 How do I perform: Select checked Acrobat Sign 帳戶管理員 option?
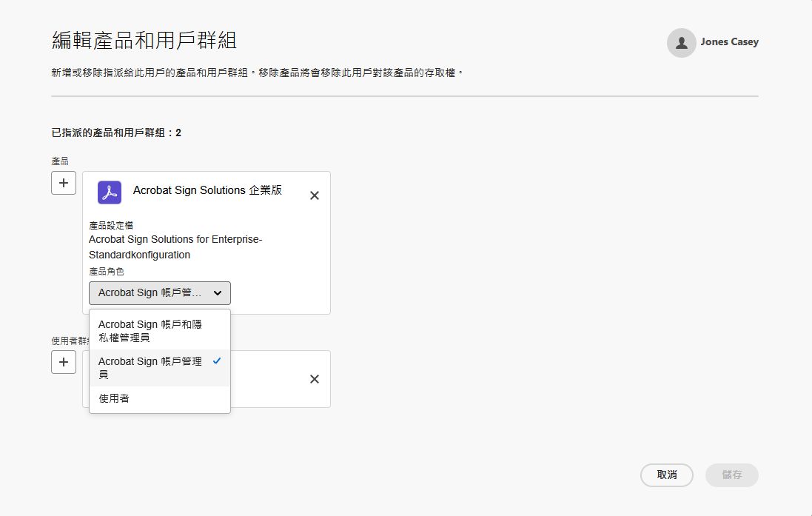coord(159,368)
